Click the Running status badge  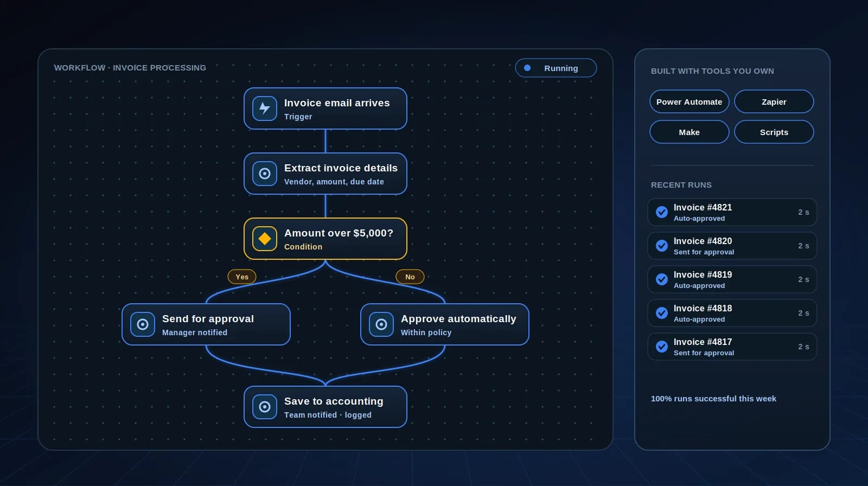tap(556, 68)
